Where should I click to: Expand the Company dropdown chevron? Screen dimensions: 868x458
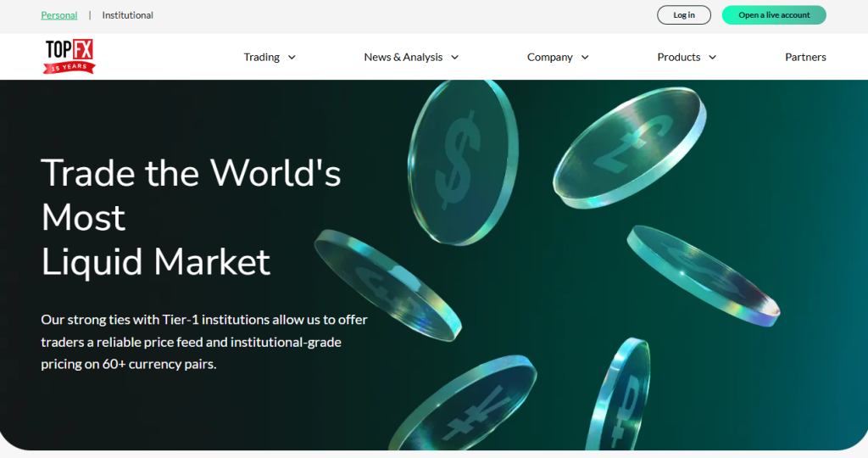[x=585, y=58]
